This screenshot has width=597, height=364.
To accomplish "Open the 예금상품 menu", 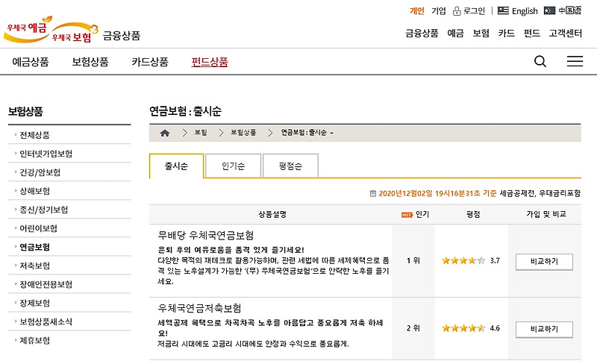I will [31, 62].
